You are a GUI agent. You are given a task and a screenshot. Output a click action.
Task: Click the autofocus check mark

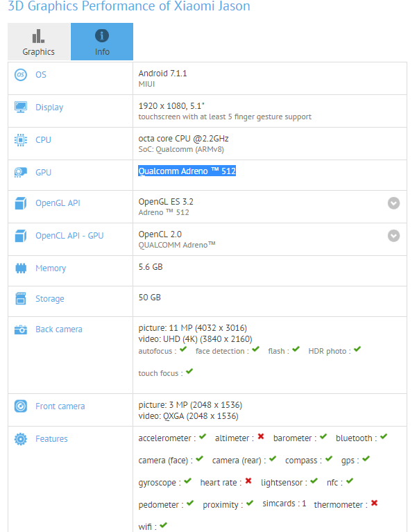[183, 349]
